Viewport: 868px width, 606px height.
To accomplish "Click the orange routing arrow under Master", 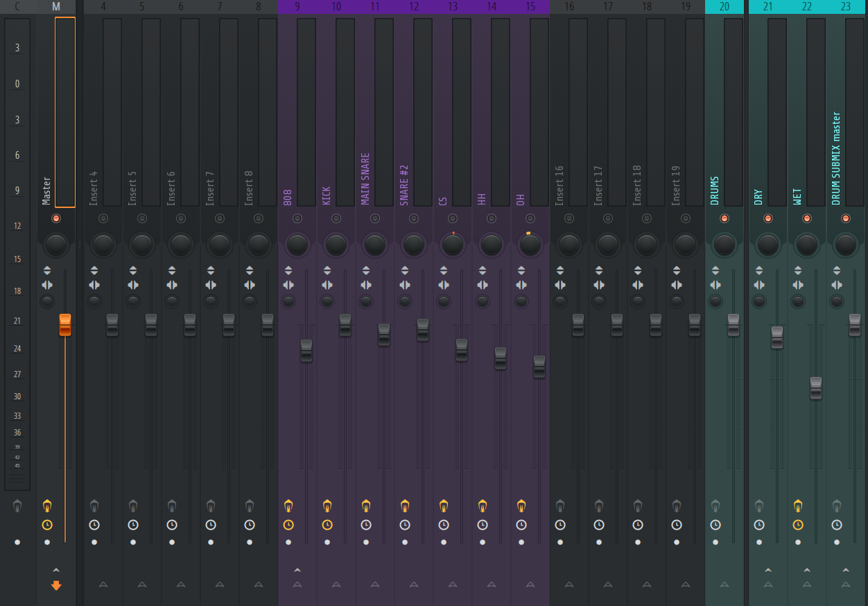I will tap(56, 585).
